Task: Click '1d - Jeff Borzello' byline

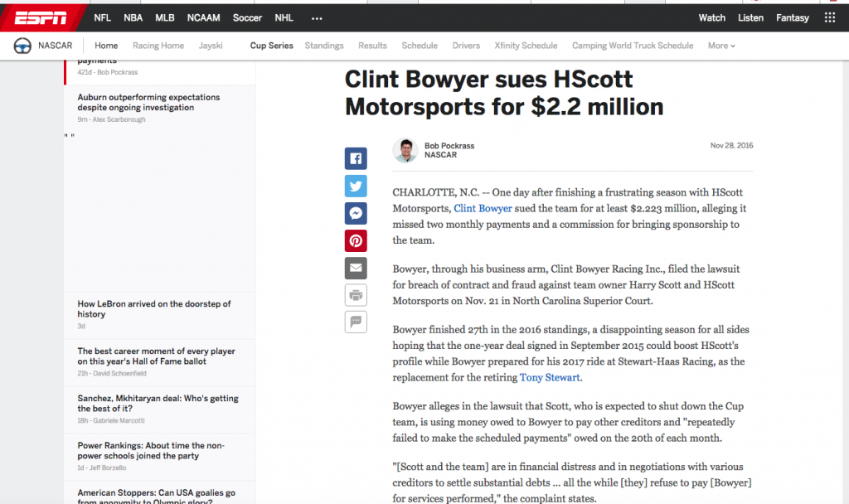Action: click(x=102, y=468)
